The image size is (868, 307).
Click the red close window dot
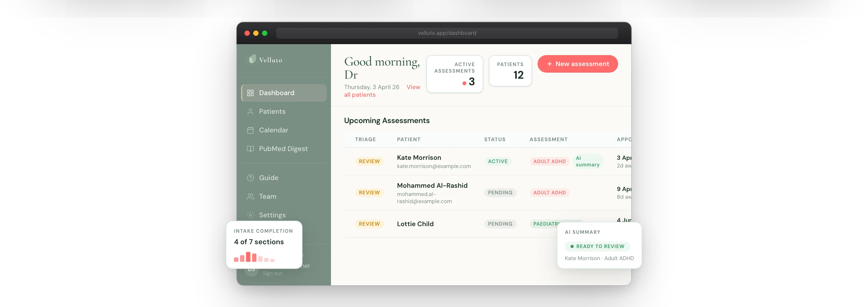tap(247, 33)
